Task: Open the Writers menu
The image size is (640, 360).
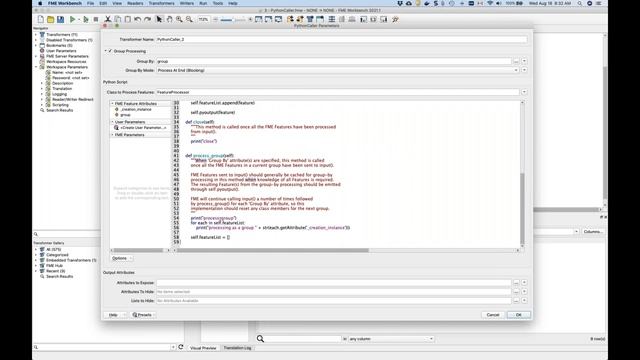Action: (187, 3)
